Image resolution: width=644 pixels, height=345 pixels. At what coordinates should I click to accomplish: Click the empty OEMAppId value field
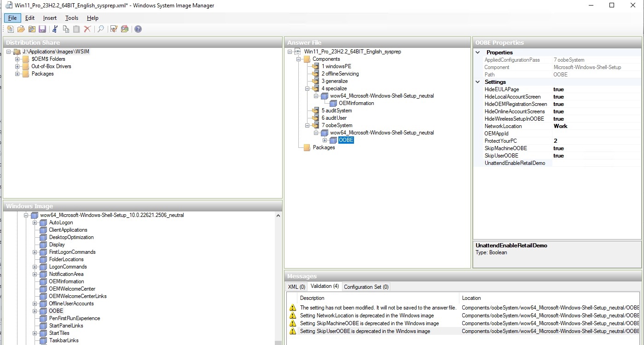click(596, 134)
